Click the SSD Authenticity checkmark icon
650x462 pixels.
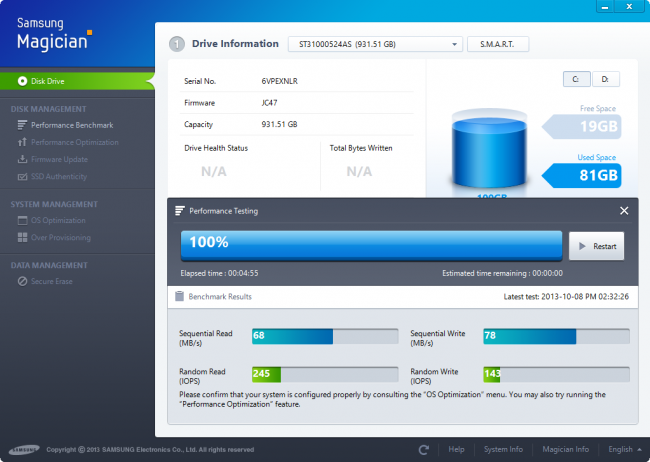point(22,176)
